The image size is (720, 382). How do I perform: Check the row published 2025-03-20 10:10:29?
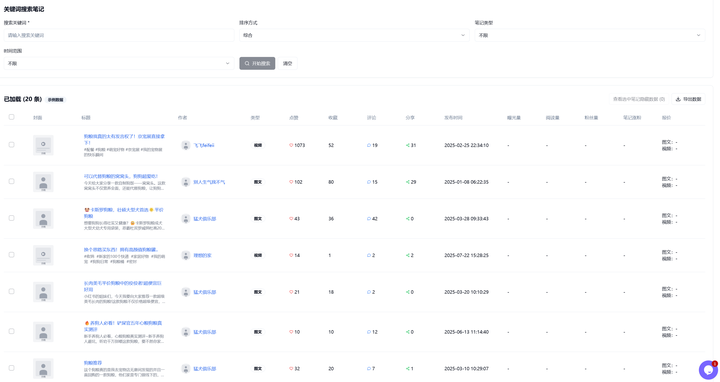[x=11, y=292]
